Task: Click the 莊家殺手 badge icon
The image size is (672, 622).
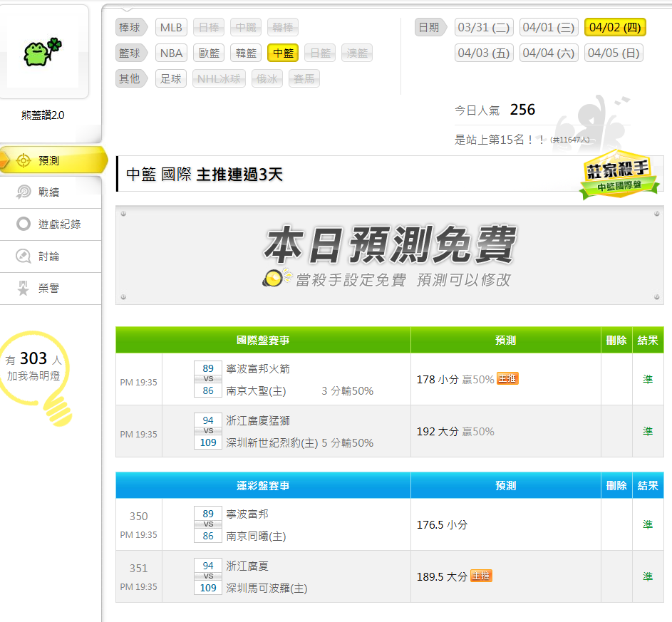Action: (x=619, y=173)
